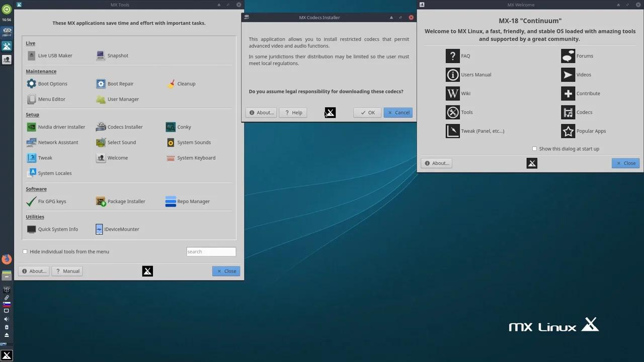Open Quick System Info utility
This screenshot has height=362, width=644.
(58, 229)
